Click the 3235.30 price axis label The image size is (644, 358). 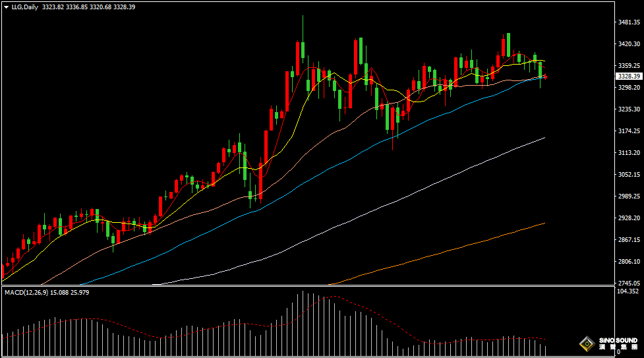point(629,109)
